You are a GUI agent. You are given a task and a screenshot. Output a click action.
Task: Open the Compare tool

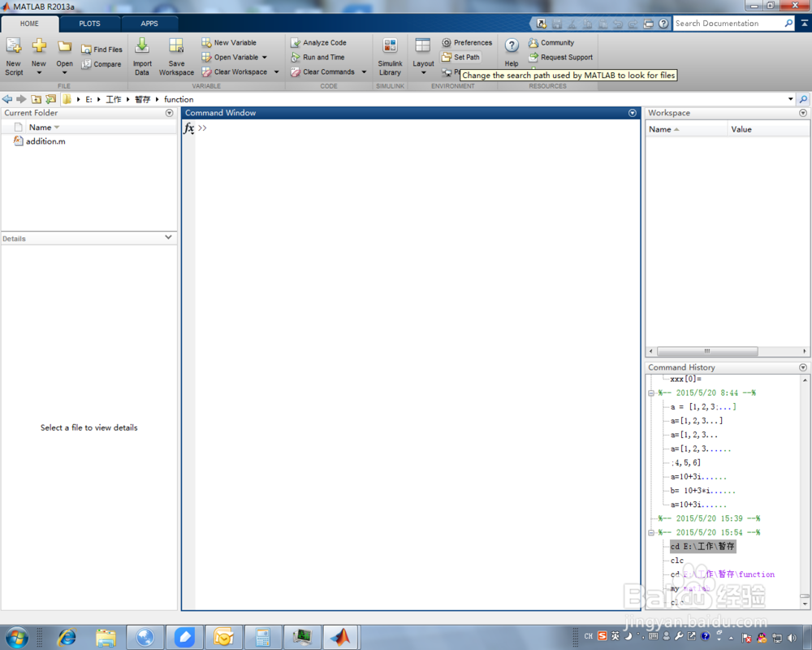[101, 64]
